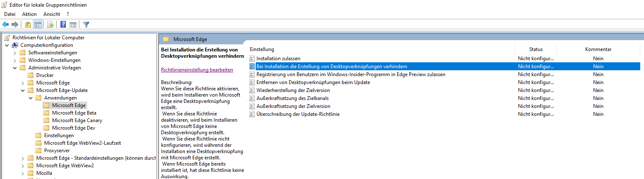Screen dimensions: 644x179
Task: Click the Richtlinieneinstellung bearbeiten link
Action: click(197, 70)
